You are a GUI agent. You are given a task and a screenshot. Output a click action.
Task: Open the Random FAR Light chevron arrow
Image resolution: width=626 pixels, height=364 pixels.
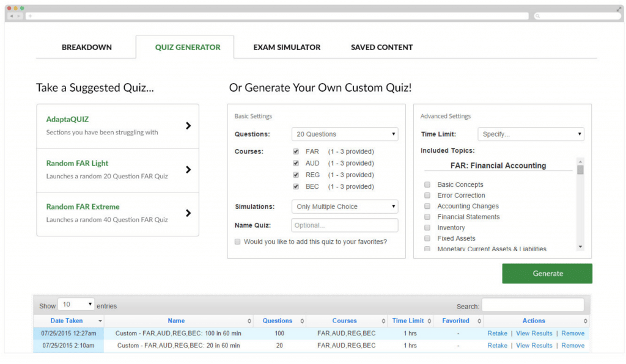click(x=188, y=170)
